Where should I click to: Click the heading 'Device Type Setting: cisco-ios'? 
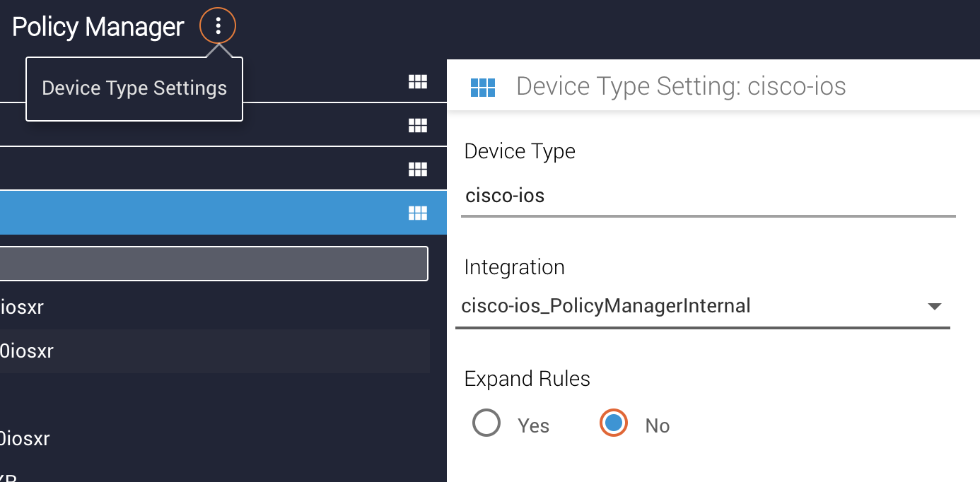[681, 86]
